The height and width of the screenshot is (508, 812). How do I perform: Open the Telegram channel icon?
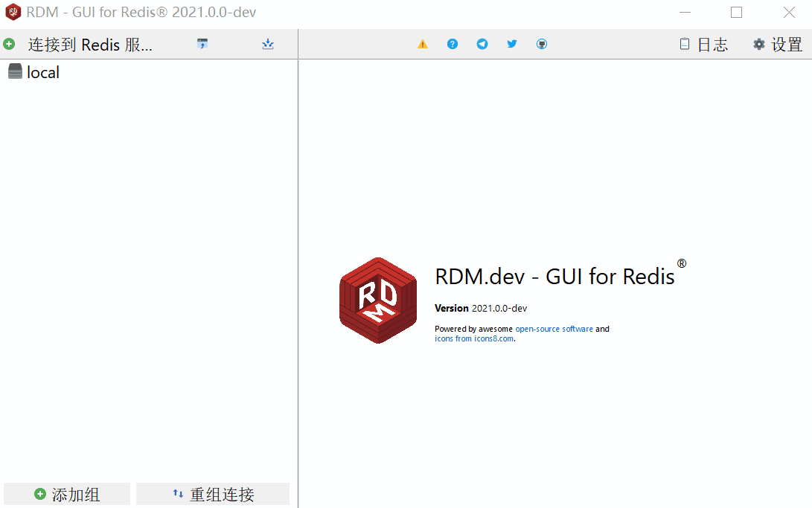[482, 45]
